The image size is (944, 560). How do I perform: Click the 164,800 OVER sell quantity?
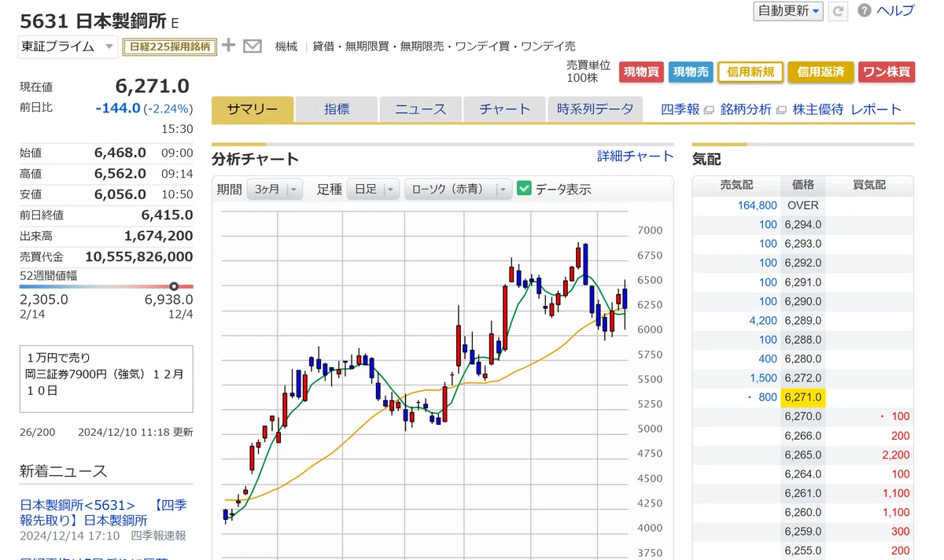[x=757, y=205]
